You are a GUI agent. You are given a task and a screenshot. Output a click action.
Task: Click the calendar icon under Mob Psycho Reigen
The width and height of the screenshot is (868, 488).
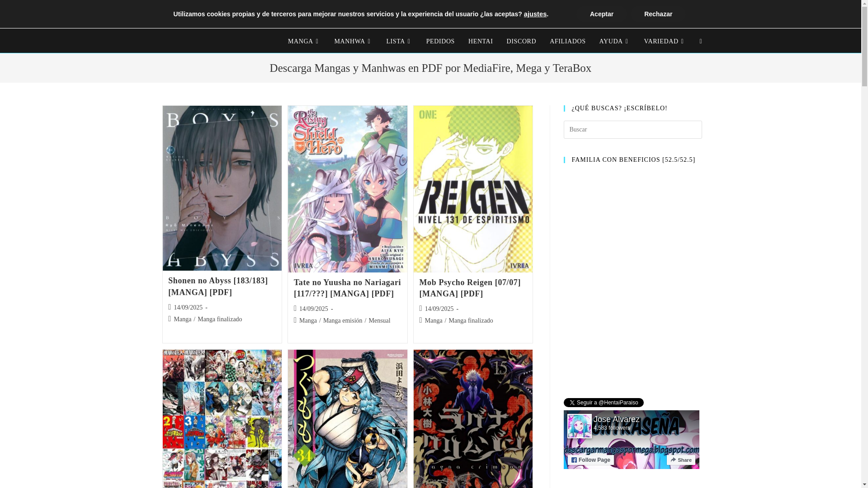pyautogui.click(x=421, y=309)
